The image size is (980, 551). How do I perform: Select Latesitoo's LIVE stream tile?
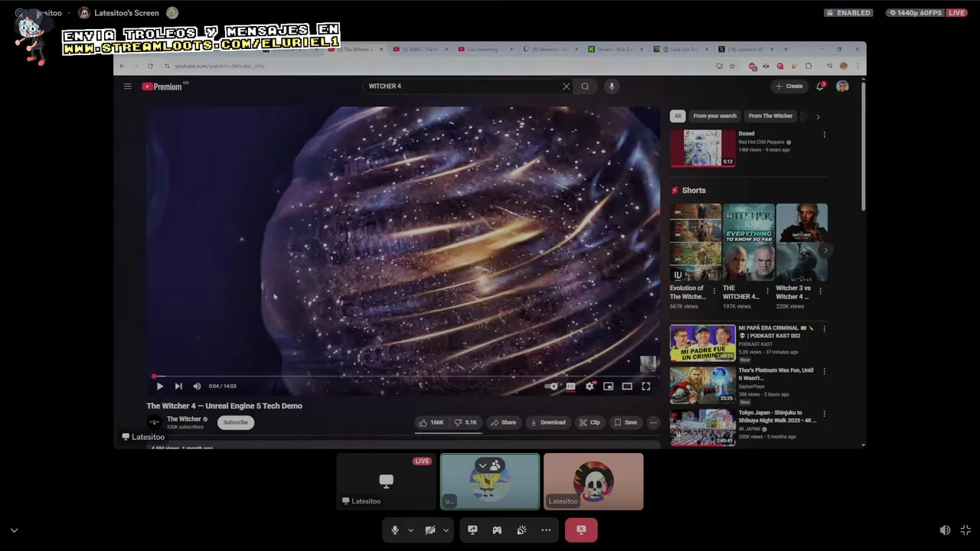pos(387,481)
